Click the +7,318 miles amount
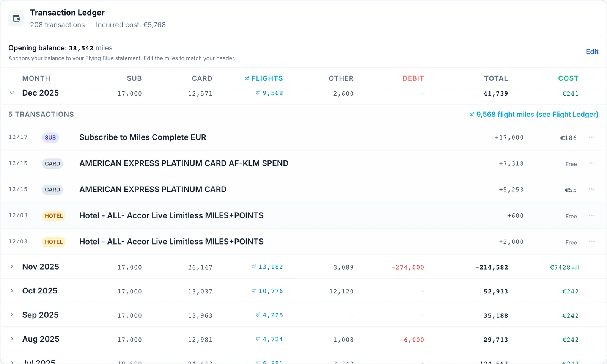The image size is (607, 364). (511, 163)
